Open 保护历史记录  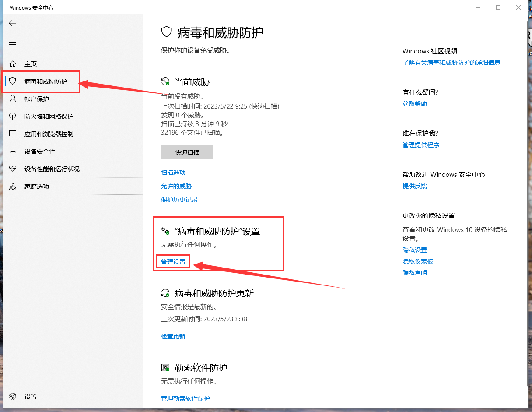[179, 199]
